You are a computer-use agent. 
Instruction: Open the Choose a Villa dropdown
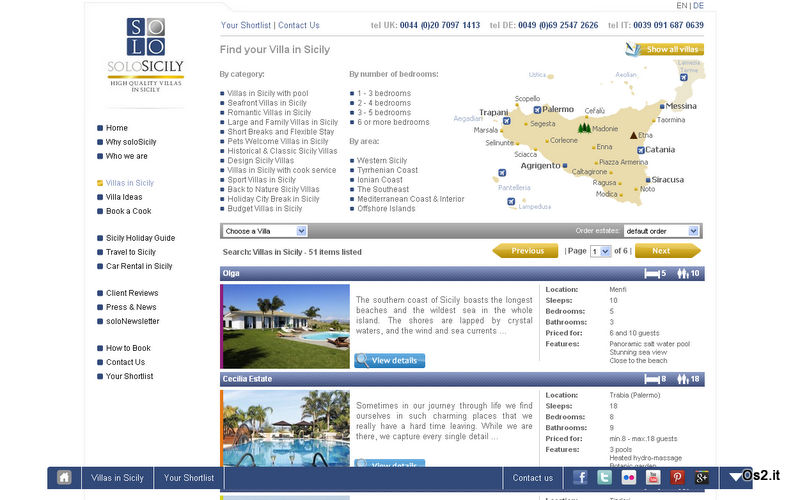click(x=264, y=231)
